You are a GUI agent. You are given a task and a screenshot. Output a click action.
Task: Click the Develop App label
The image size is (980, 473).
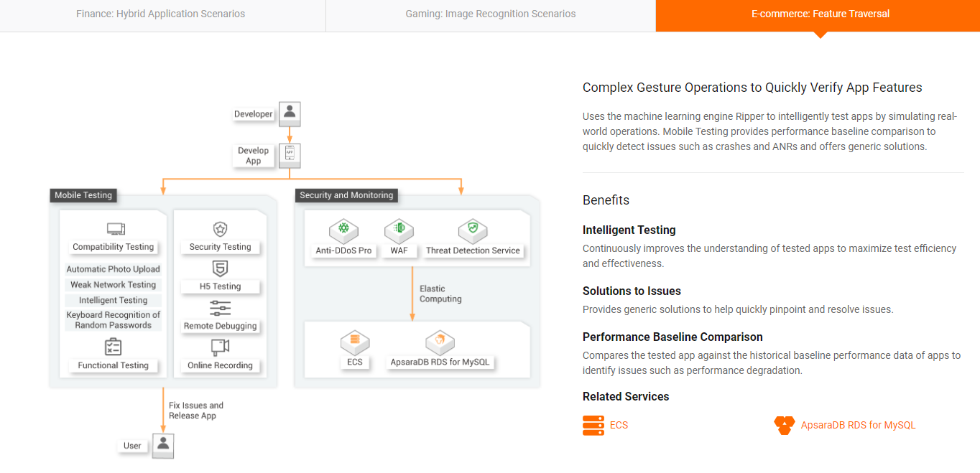click(254, 156)
